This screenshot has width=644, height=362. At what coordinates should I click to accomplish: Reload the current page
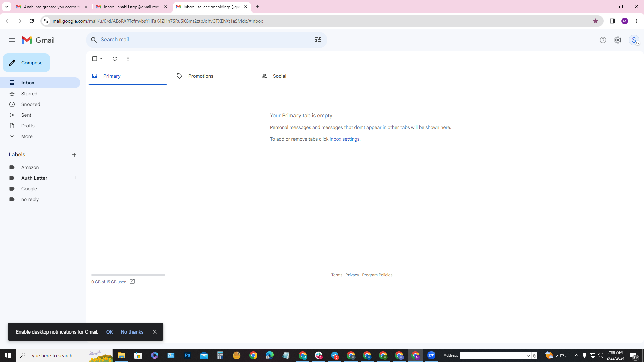(x=32, y=21)
